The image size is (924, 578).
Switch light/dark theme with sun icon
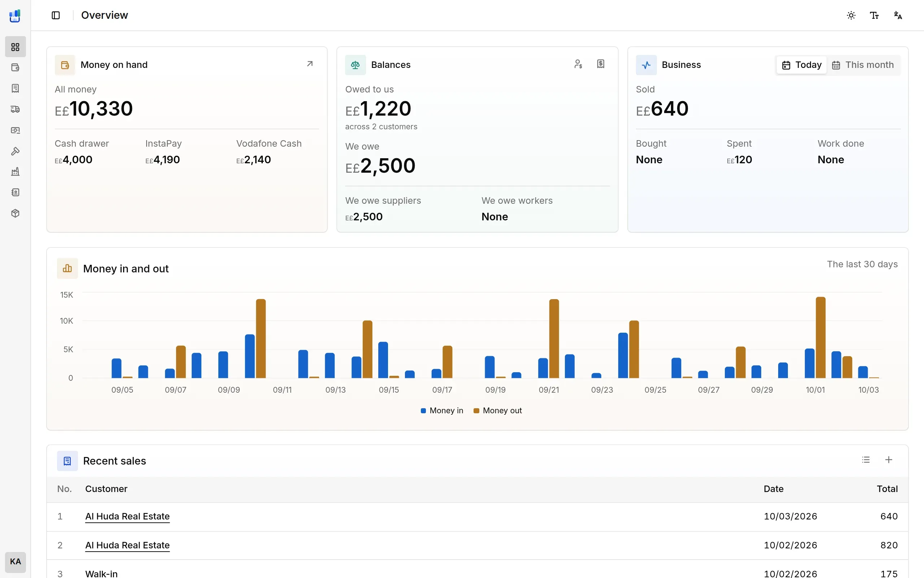click(x=851, y=15)
